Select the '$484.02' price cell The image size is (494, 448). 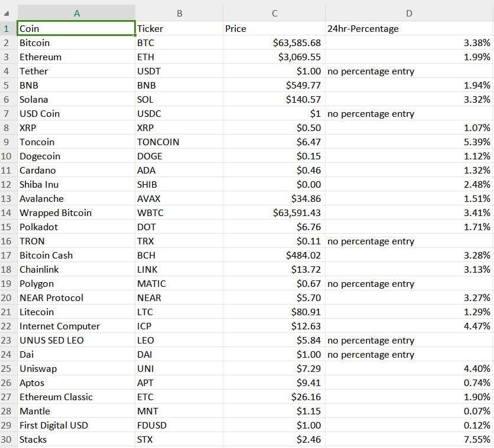(274, 255)
